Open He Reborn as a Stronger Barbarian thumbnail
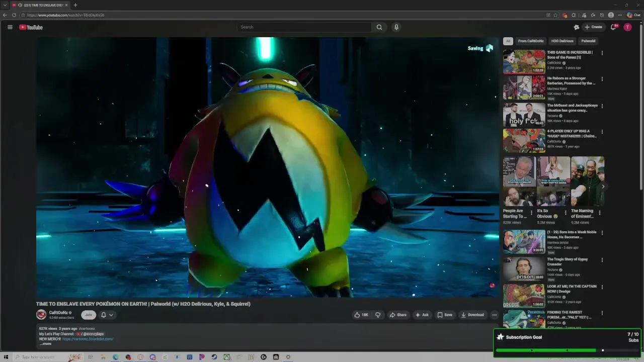The width and height of the screenshot is (644, 362). tap(524, 87)
